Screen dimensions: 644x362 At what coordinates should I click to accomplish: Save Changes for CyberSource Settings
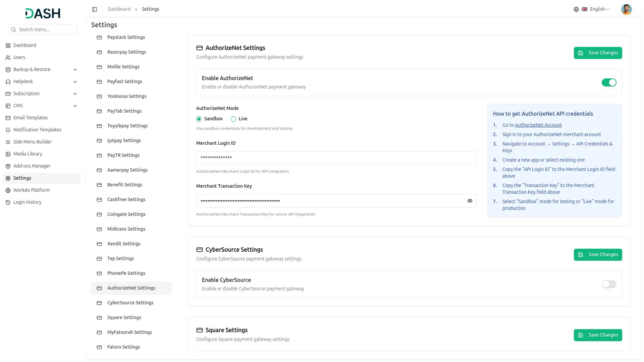tap(598, 255)
